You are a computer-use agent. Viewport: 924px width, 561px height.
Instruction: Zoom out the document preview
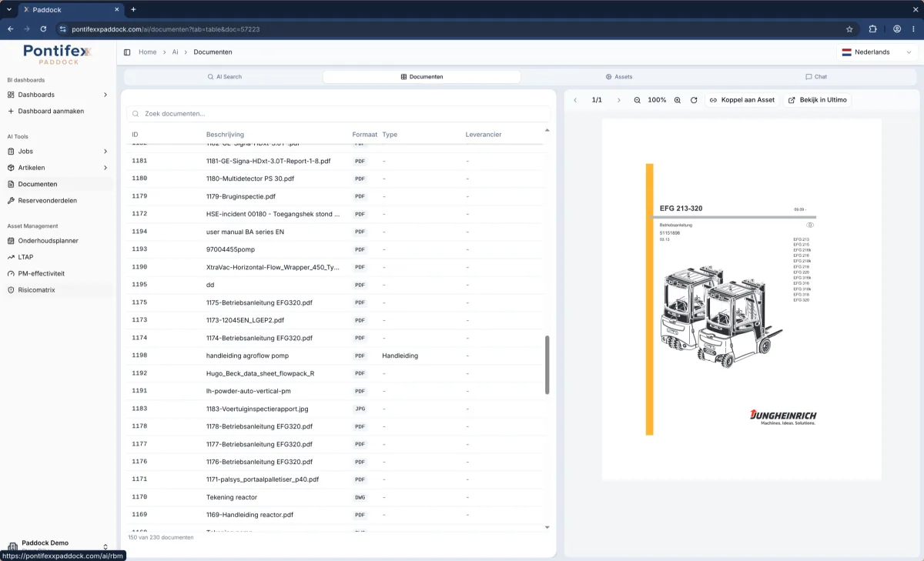(x=637, y=100)
